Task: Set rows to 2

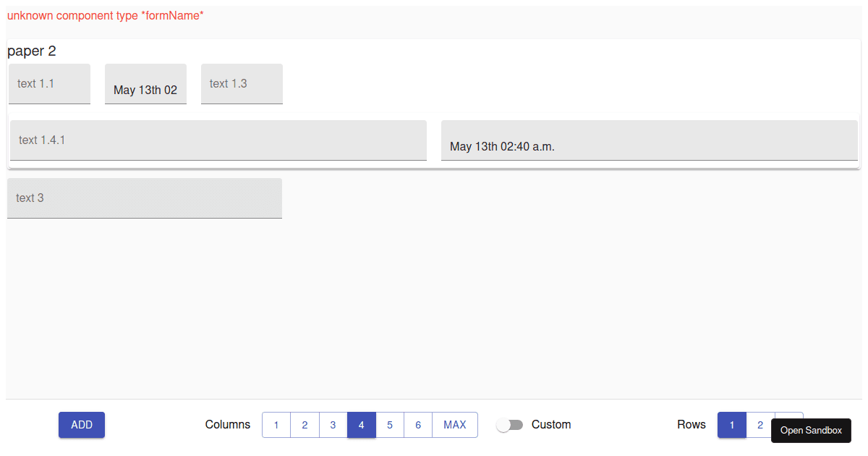Action: tap(760, 425)
